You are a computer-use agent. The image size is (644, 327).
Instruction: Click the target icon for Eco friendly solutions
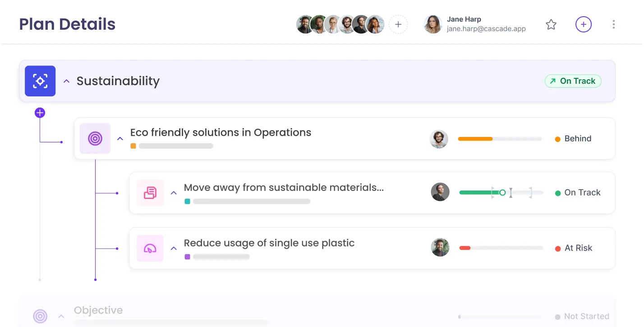[95, 139]
